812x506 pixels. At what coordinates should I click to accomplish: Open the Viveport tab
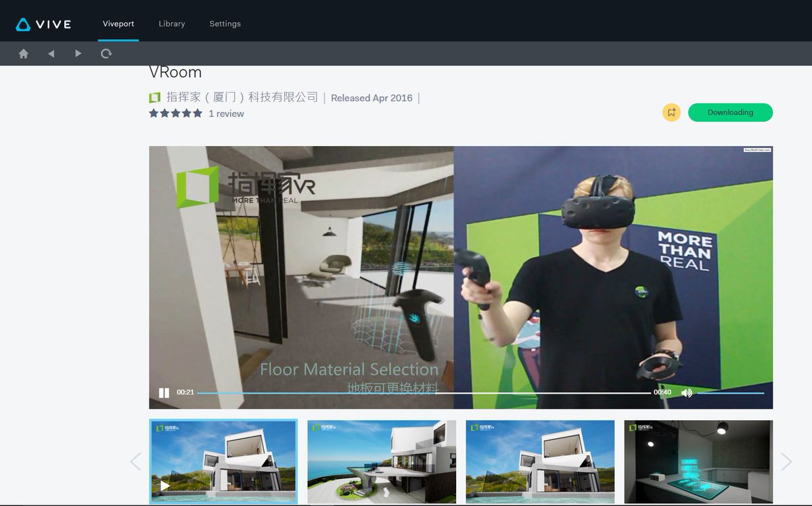point(118,24)
